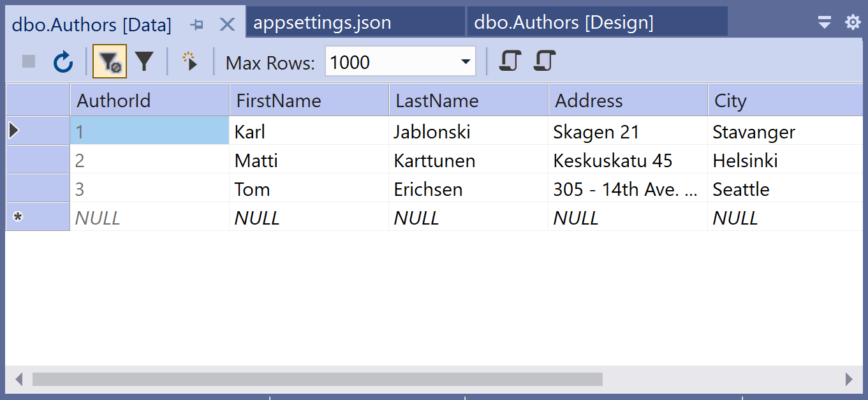Click the NULL cell under AuthorId

click(150, 217)
